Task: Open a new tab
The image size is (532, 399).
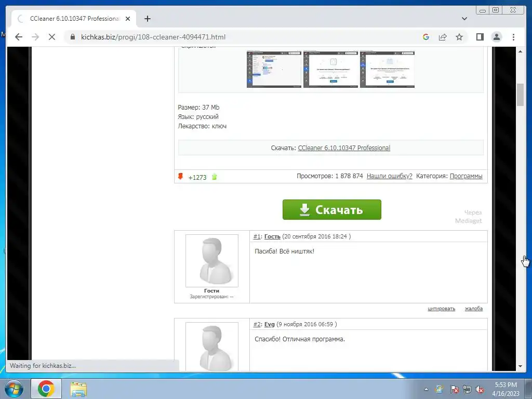Action: (x=147, y=19)
